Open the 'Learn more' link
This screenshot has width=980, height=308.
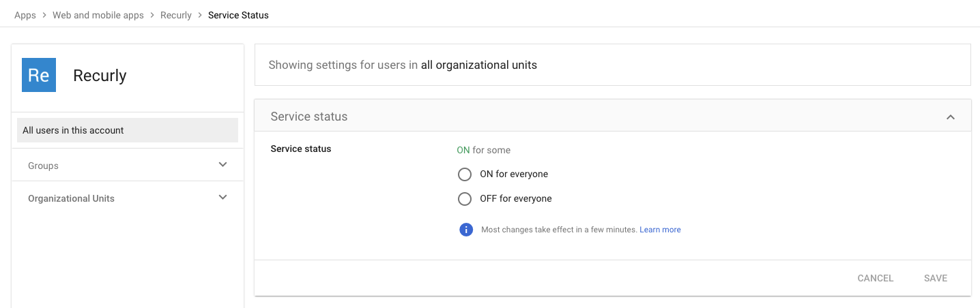[660, 230]
